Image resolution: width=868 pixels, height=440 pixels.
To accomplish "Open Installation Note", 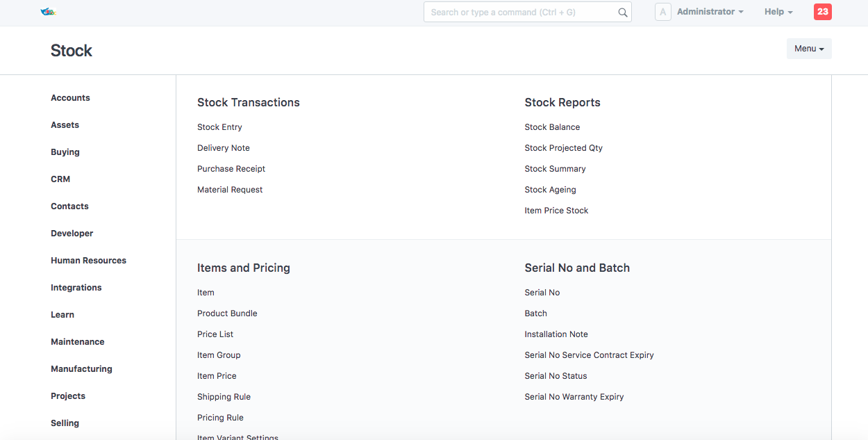I will pos(556,334).
